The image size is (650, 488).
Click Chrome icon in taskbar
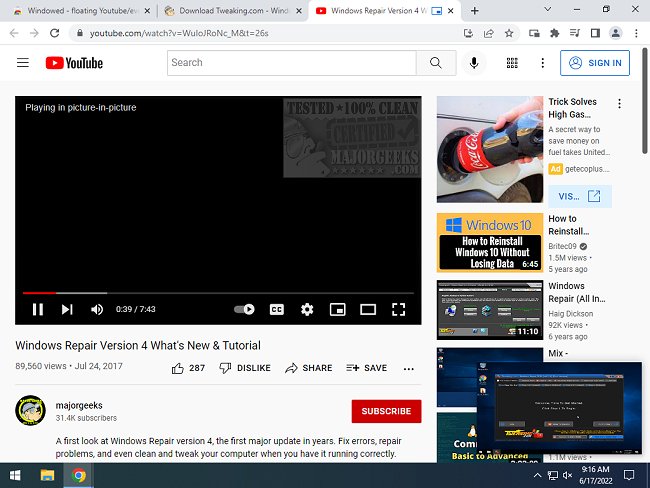click(x=78, y=475)
